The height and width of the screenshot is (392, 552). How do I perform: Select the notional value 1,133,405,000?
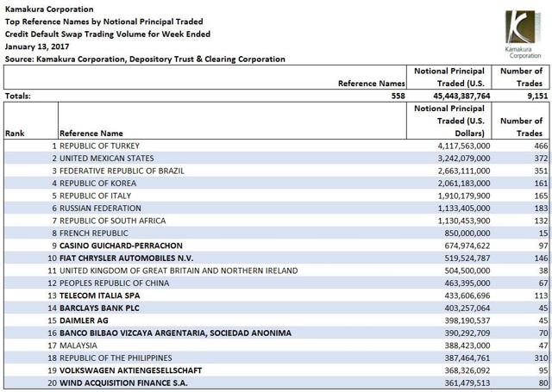[x=464, y=208]
